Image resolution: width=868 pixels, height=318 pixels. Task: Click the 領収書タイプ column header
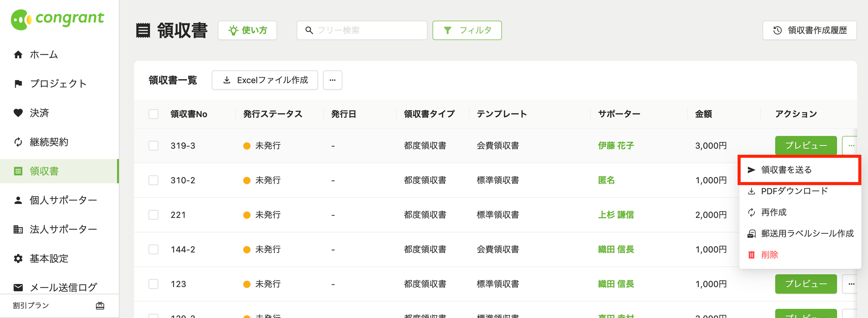point(429,114)
